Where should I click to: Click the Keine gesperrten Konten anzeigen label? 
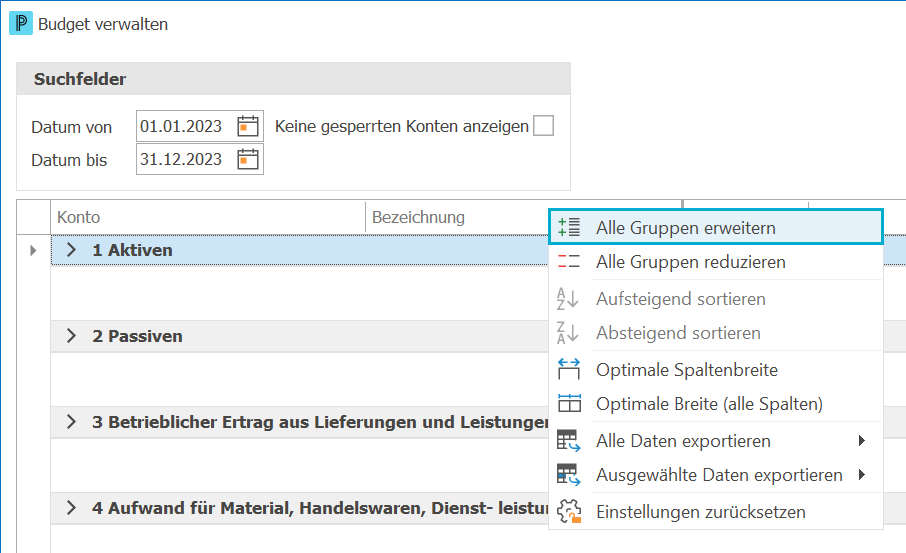(x=402, y=127)
